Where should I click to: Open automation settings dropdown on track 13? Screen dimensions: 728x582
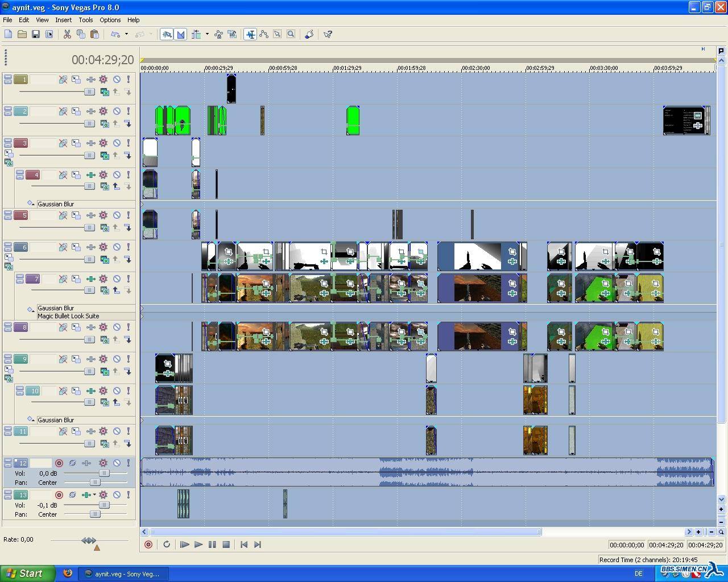coord(94,495)
